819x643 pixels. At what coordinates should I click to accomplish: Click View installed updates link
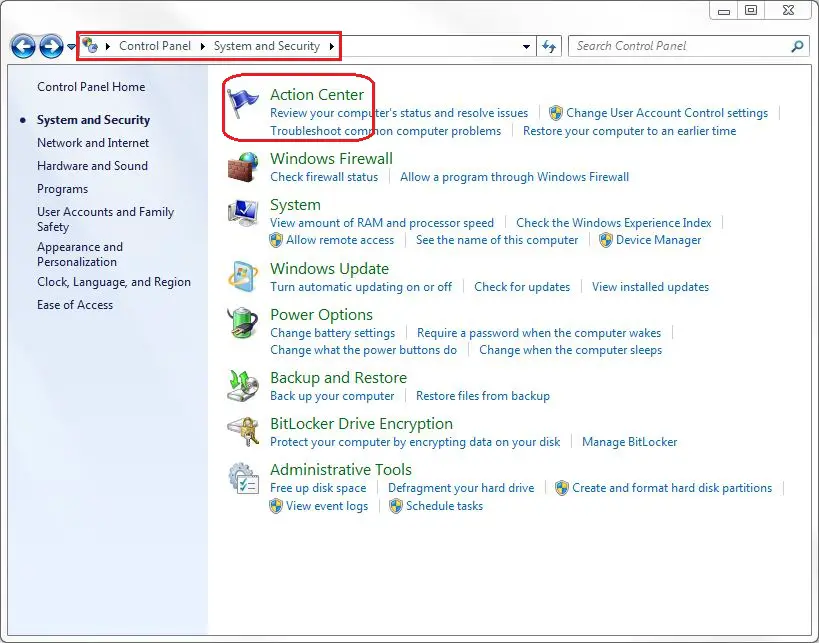650,287
